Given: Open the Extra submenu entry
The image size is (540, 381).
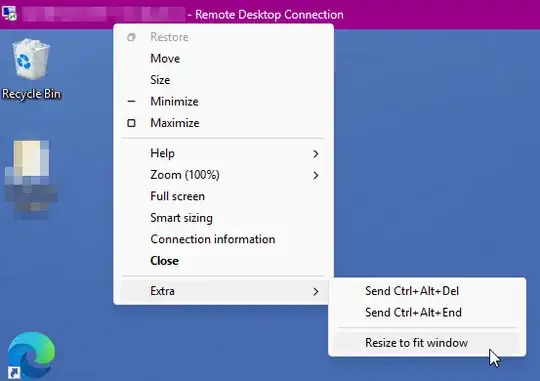Looking at the screenshot, I should 223,291.
